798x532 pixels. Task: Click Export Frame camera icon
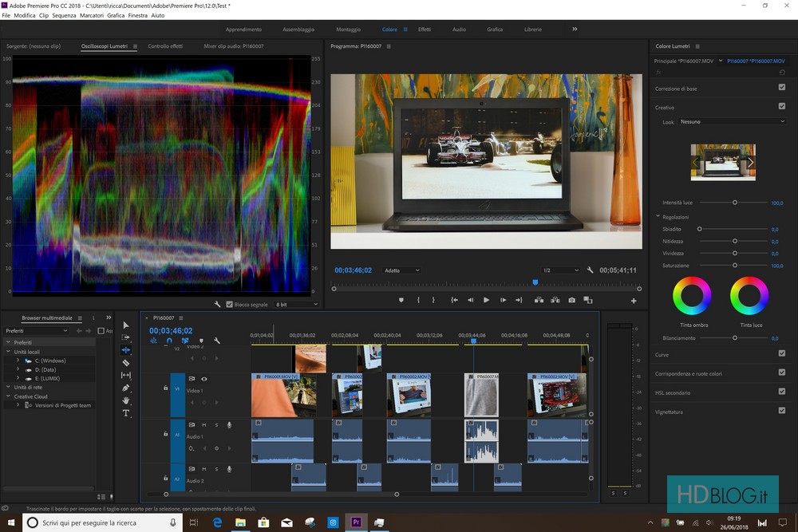tap(571, 300)
